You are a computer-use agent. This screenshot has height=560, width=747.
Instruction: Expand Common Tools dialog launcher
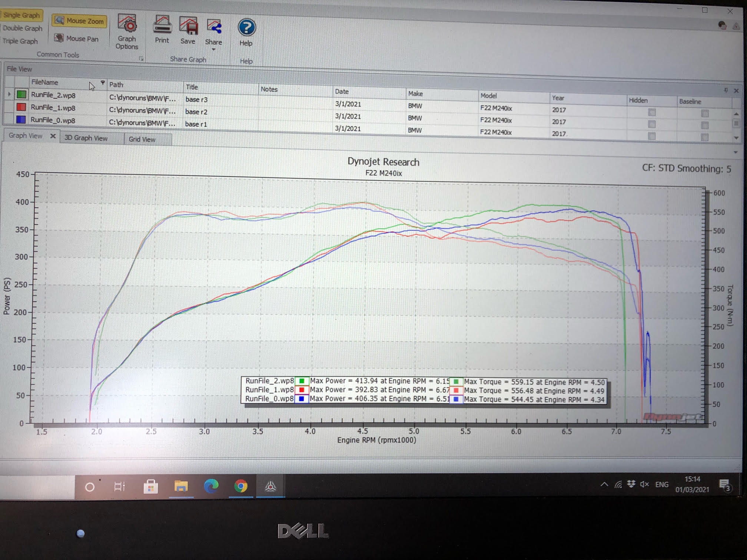coord(141,59)
